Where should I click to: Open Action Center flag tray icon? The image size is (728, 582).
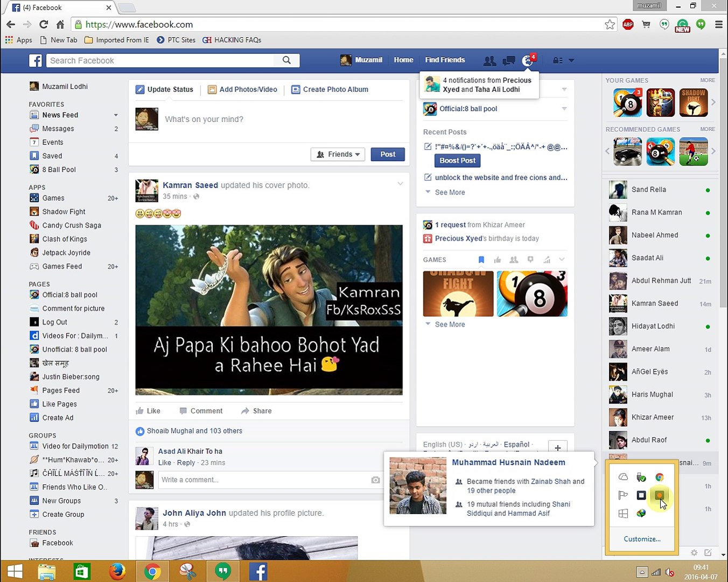point(623,495)
